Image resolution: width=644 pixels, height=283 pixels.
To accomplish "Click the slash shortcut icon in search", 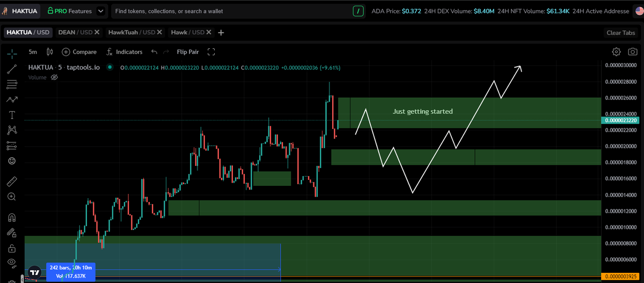I will (357, 11).
